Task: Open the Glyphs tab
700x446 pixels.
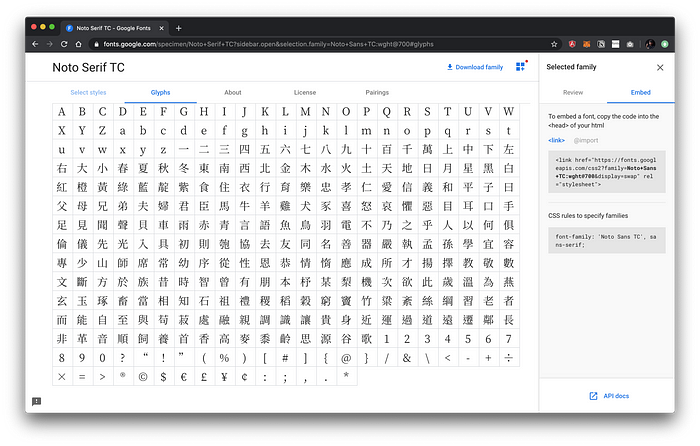Action: [x=160, y=92]
